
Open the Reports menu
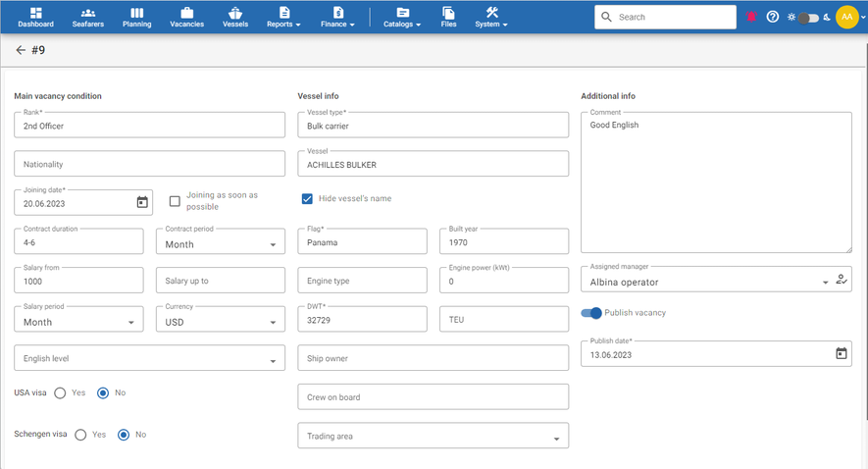click(x=283, y=17)
